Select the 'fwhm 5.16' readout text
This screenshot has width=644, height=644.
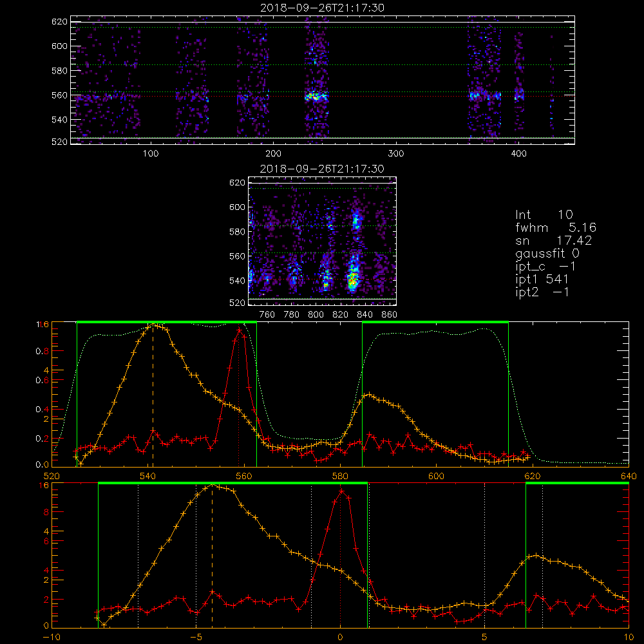click(556, 227)
